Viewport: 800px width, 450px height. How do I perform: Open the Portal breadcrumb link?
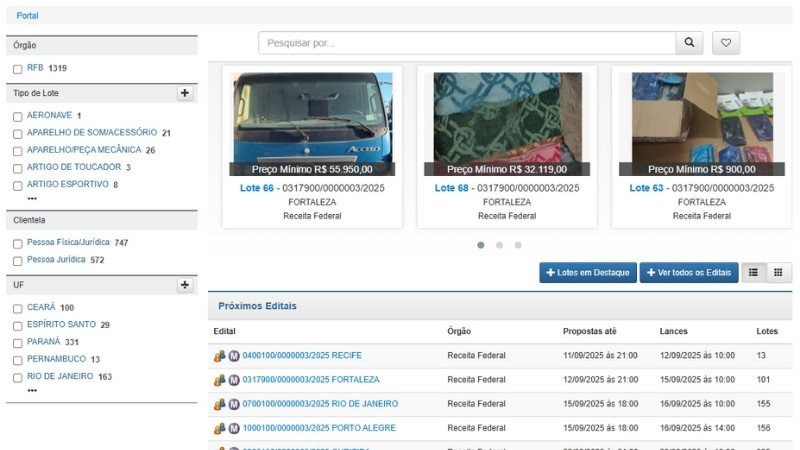point(27,15)
